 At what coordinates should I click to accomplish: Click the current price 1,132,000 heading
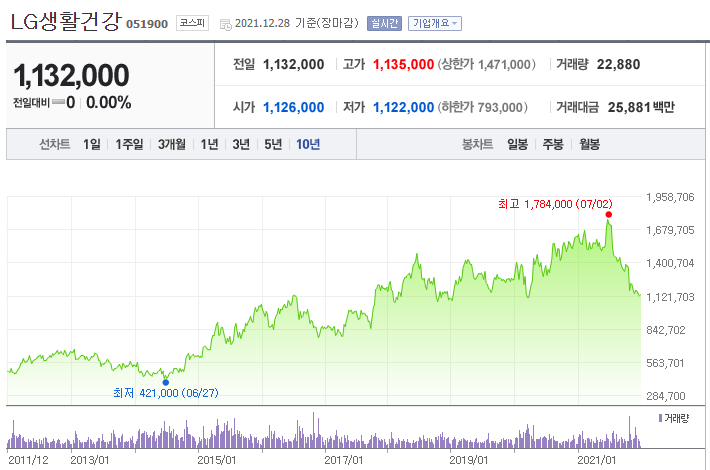[x=72, y=75]
